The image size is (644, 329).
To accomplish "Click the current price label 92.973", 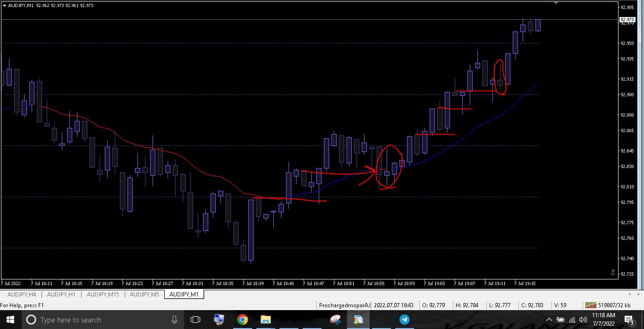I will (627, 19).
